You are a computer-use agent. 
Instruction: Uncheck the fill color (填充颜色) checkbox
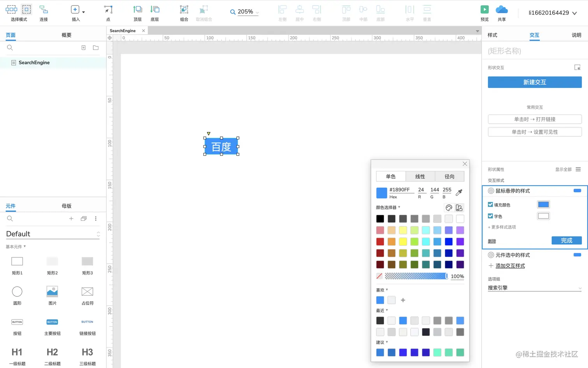coord(490,204)
